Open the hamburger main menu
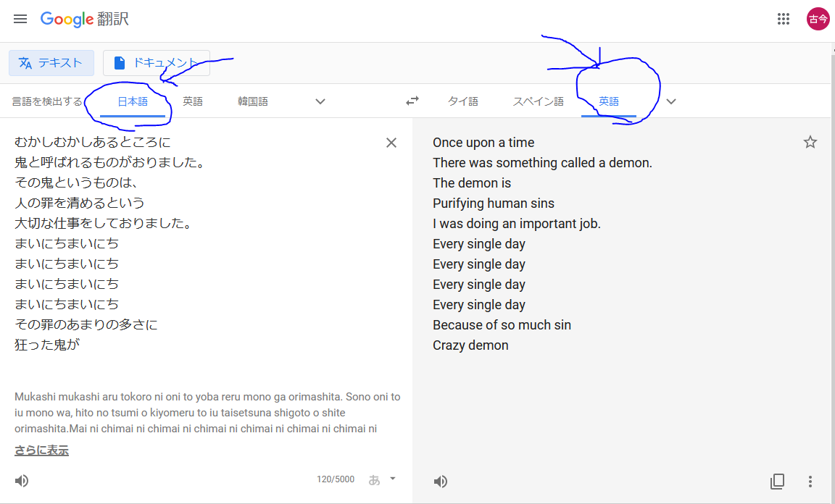 (x=20, y=19)
